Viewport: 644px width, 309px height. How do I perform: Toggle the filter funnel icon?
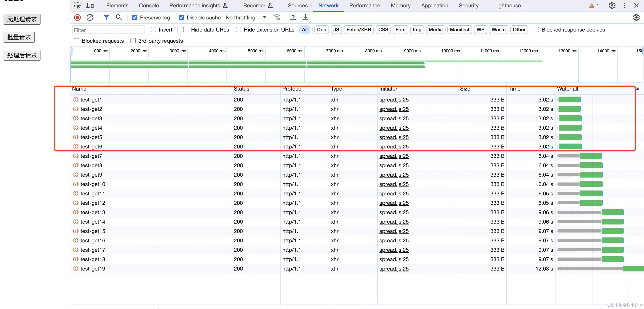coord(106,17)
